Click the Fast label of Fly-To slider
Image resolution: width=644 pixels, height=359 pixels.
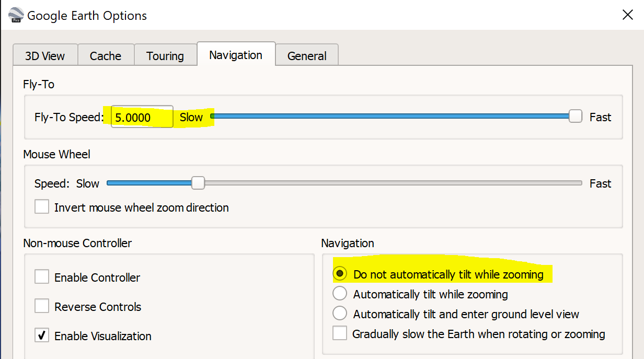pos(600,117)
